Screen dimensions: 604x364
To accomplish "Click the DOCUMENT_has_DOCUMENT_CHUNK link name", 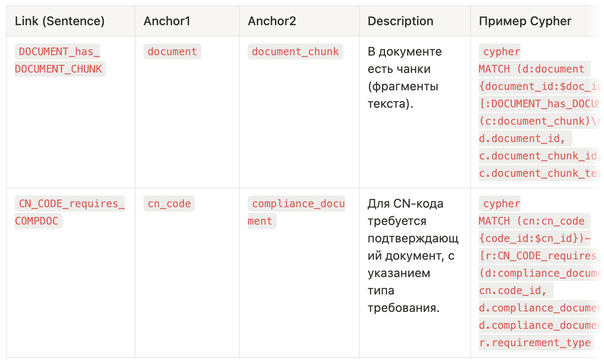I will pos(60,60).
